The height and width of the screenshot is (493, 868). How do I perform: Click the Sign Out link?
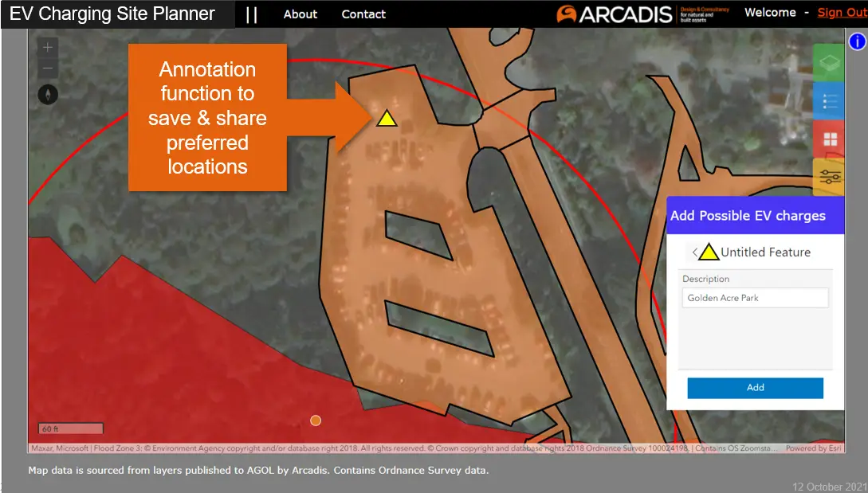click(842, 13)
